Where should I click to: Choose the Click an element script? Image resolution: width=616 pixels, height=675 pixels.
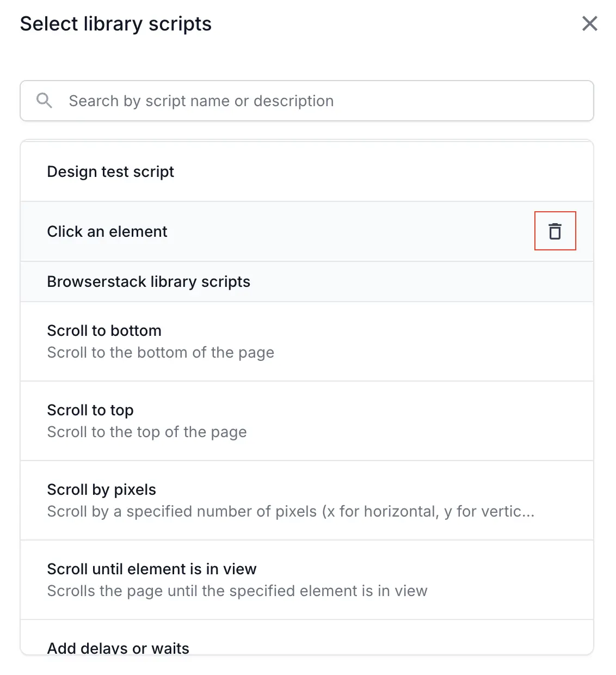point(107,231)
